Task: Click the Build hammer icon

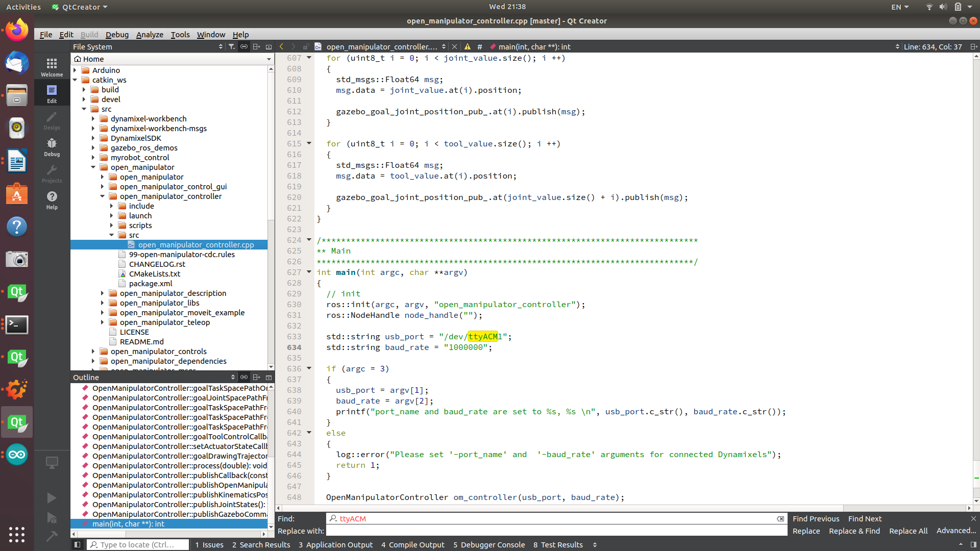Action: point(52,536)
